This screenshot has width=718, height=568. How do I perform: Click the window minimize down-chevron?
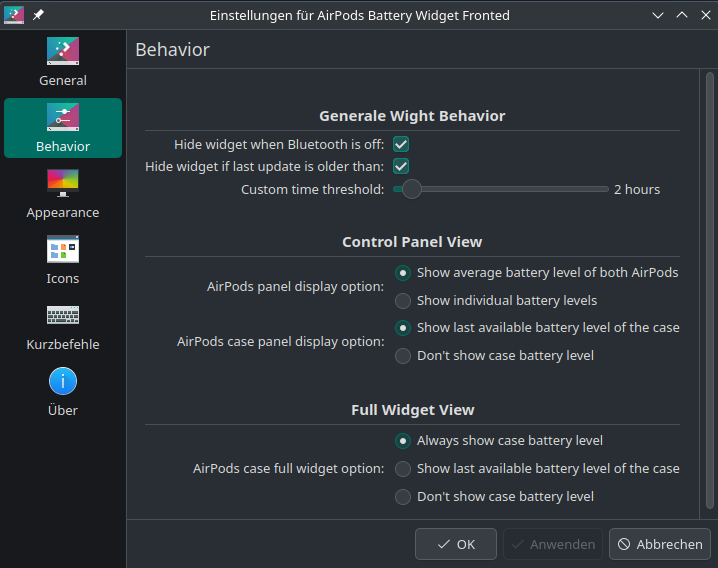[x=658, y=15]
